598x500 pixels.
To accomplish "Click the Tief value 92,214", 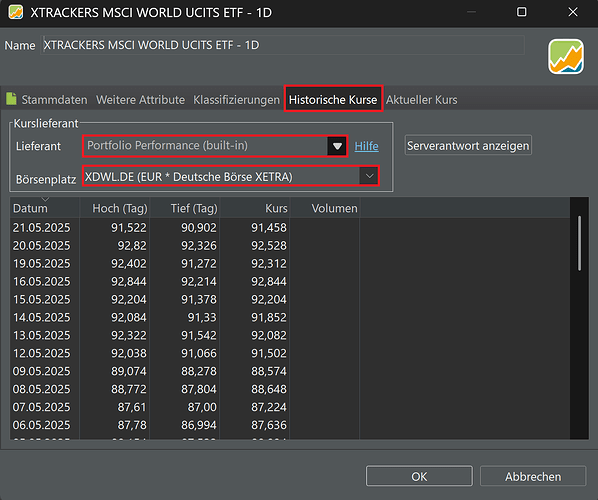I will click(199, 281).
